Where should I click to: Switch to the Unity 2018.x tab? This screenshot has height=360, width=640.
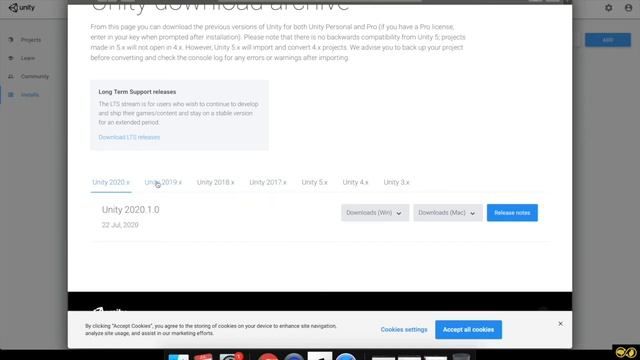[216, 182]
